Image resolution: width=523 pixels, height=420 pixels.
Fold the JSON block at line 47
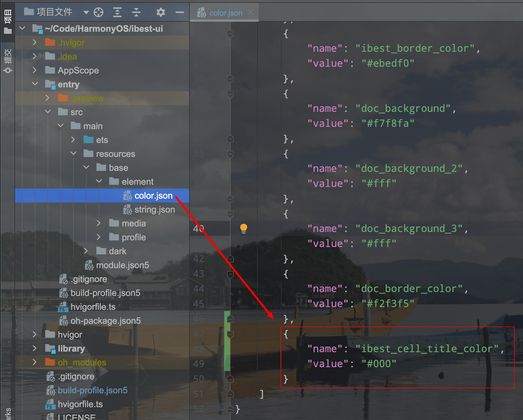[x=230, y=335]
